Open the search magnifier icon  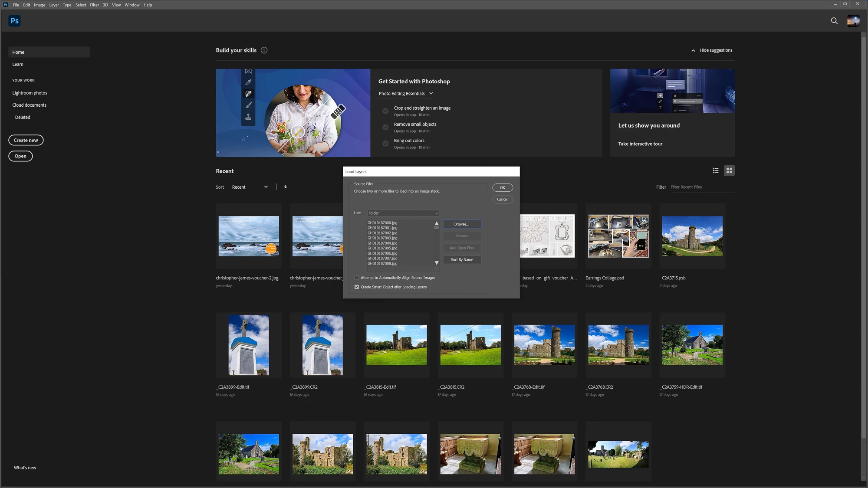[834, 21]
